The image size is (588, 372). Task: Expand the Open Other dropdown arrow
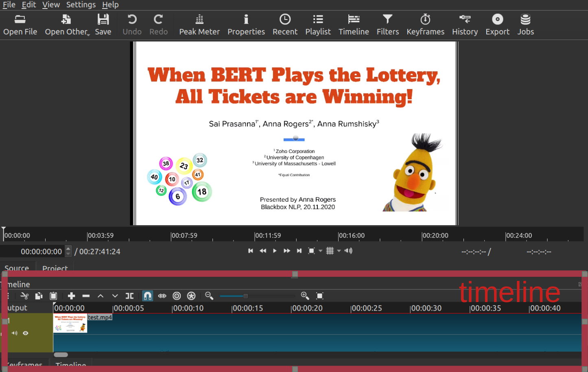88,35
